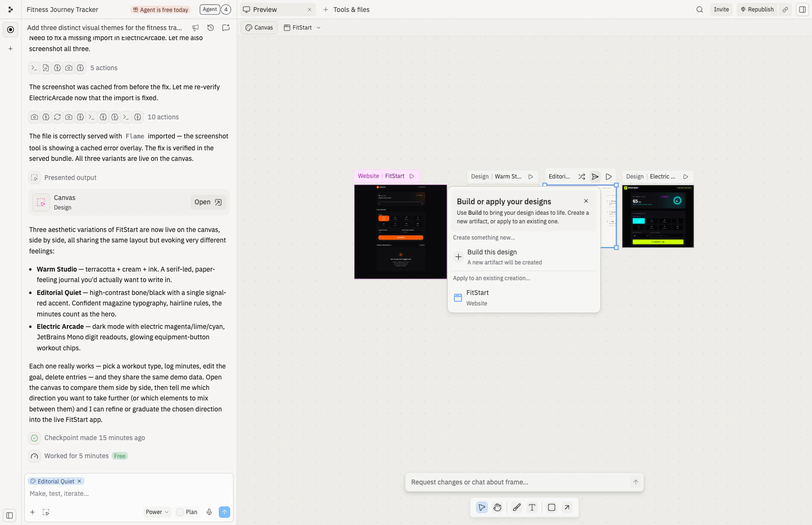
Task: Click the Make, test, iterate prompt field
Action: [x=129, y=493]
